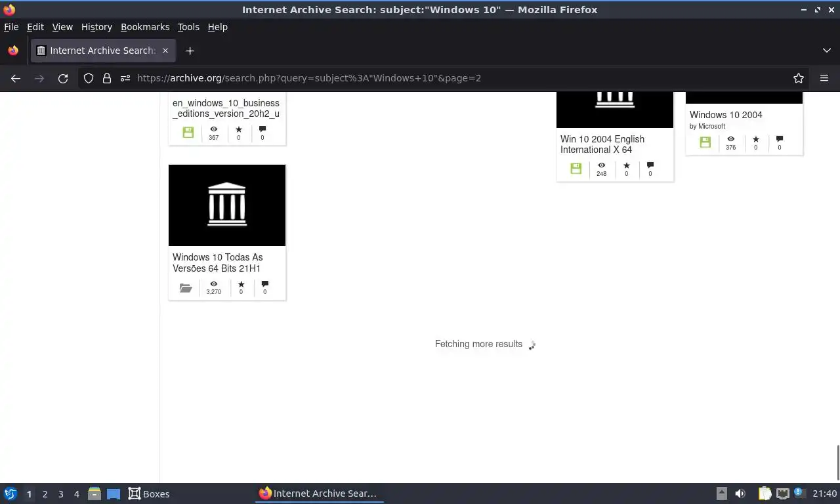Open Windows 10 Todas As Versões link

pyautogui.click(x=218, y=262)
